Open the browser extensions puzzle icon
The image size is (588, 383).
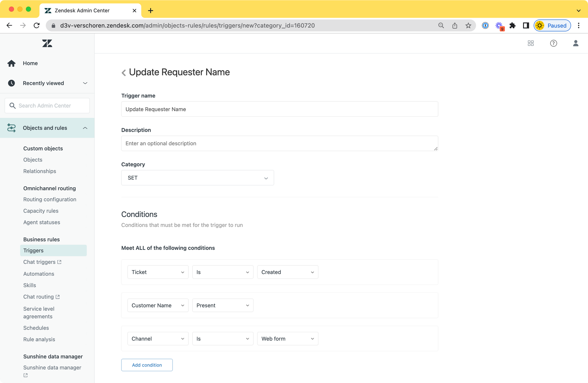coord(512,26)
